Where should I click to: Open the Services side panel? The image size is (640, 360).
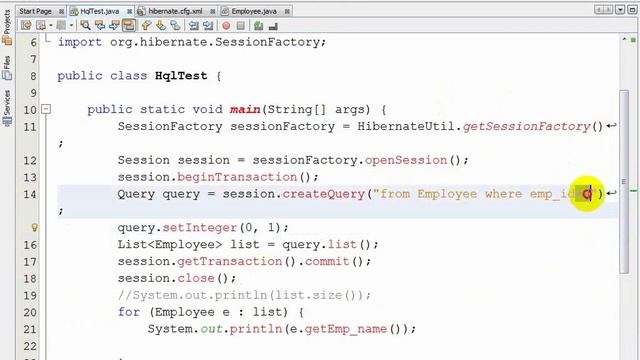coord(7,108)
